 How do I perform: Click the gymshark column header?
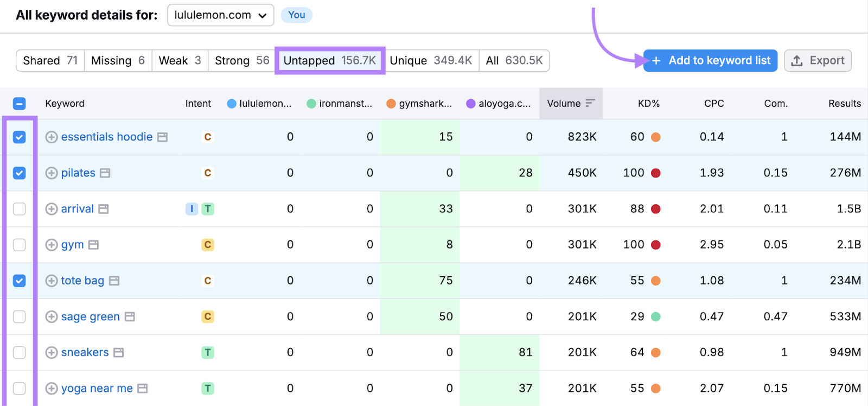click(x=419, y=103)
